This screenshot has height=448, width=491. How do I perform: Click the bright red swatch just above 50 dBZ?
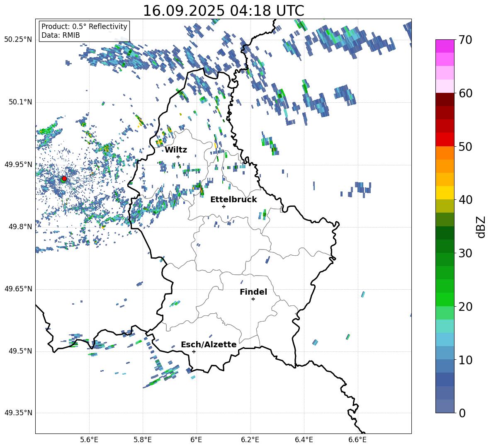[445, 140]
